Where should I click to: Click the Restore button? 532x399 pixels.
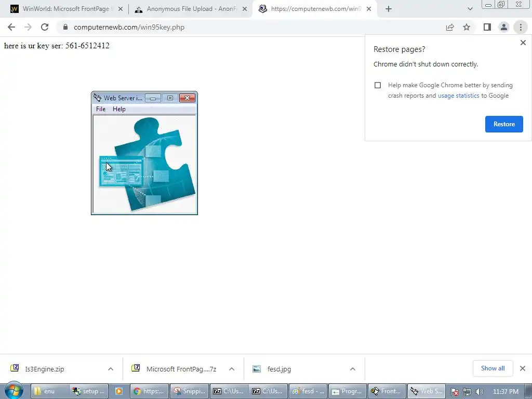(504, 124)
